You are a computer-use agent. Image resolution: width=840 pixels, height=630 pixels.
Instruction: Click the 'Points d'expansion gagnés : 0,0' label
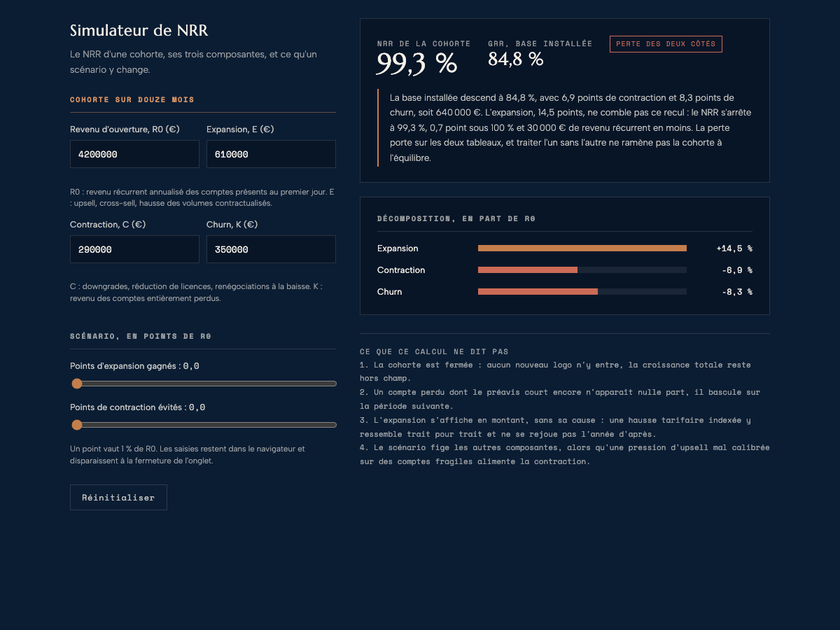pyautogui.click(x=134, y=366)
